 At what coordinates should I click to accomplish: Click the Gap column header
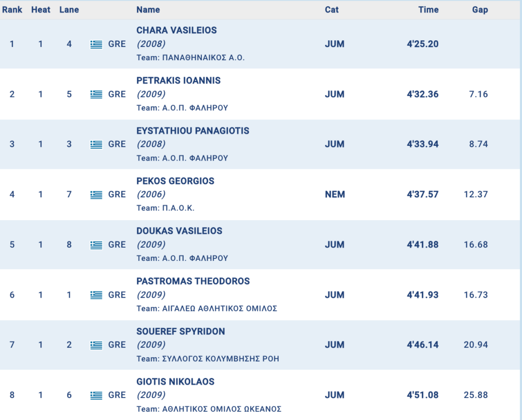pyautogui.click(x=480, y=10)
